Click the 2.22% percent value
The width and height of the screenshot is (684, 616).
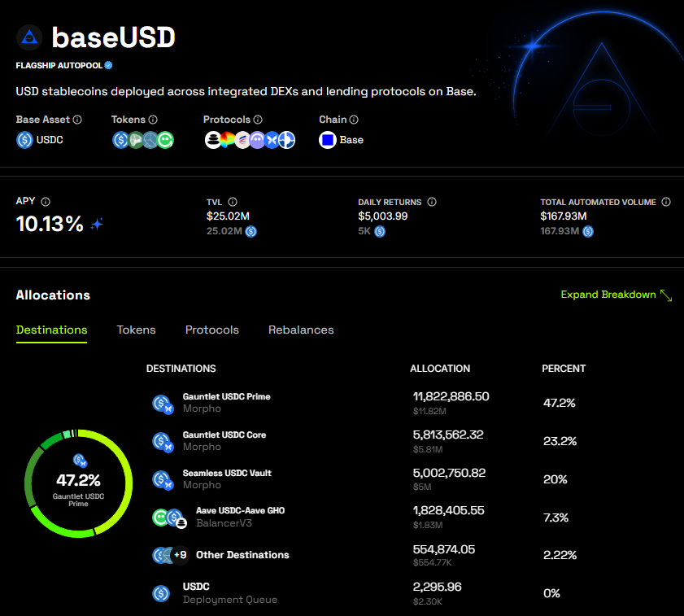(560, 555)
